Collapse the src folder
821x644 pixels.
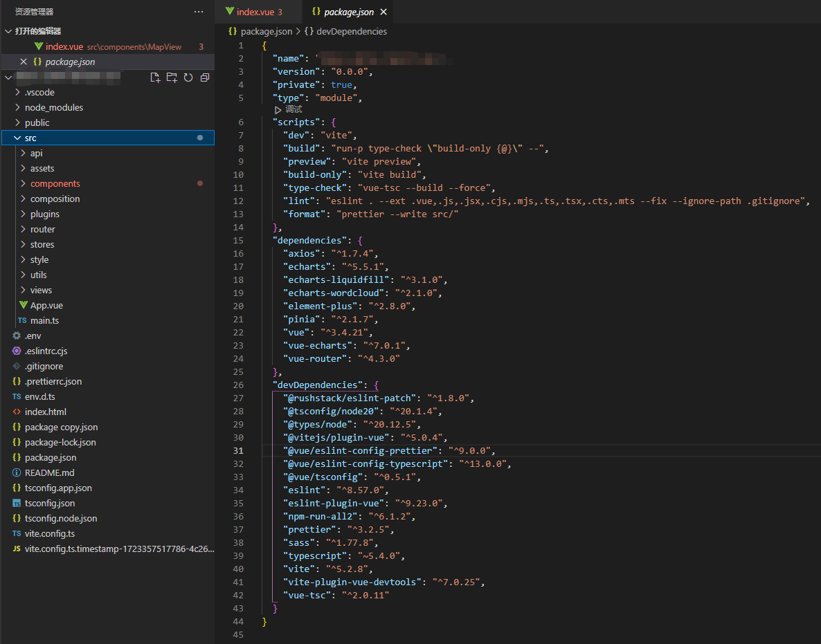pos(18,138)
